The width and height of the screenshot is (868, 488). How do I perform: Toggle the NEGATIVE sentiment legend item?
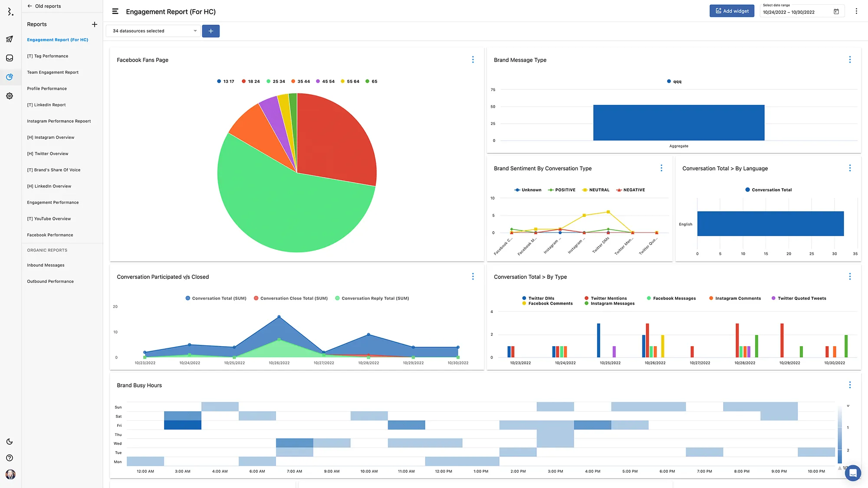pos(631,190)
